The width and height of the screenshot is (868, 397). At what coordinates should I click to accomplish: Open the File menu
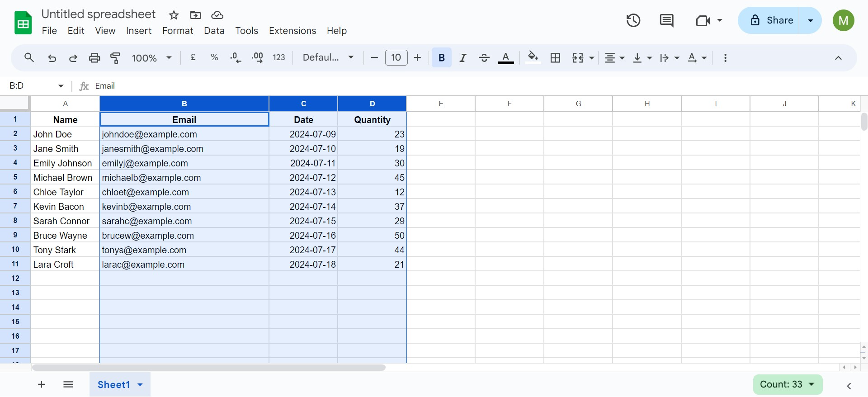pyautogui.click(x=49, y=31)
